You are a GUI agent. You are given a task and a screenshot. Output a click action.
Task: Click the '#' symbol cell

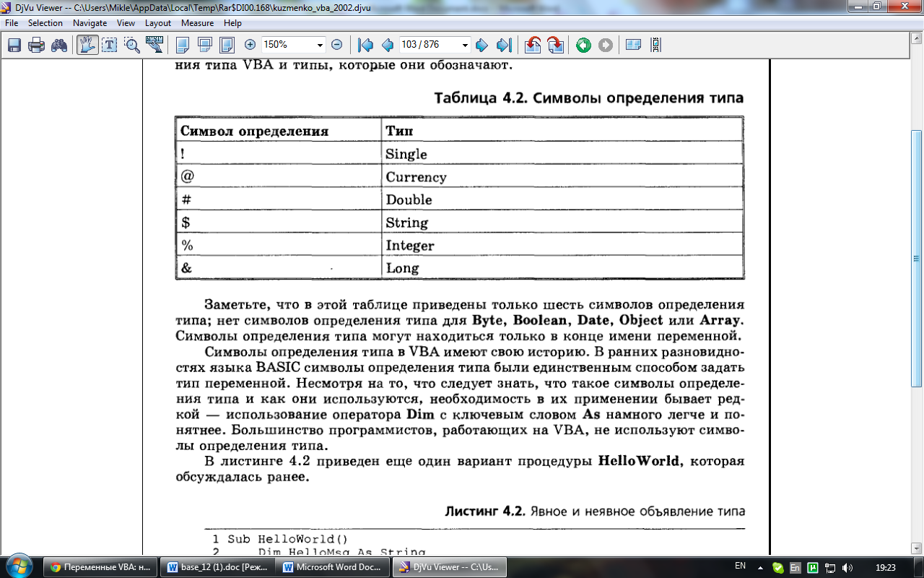279,199
